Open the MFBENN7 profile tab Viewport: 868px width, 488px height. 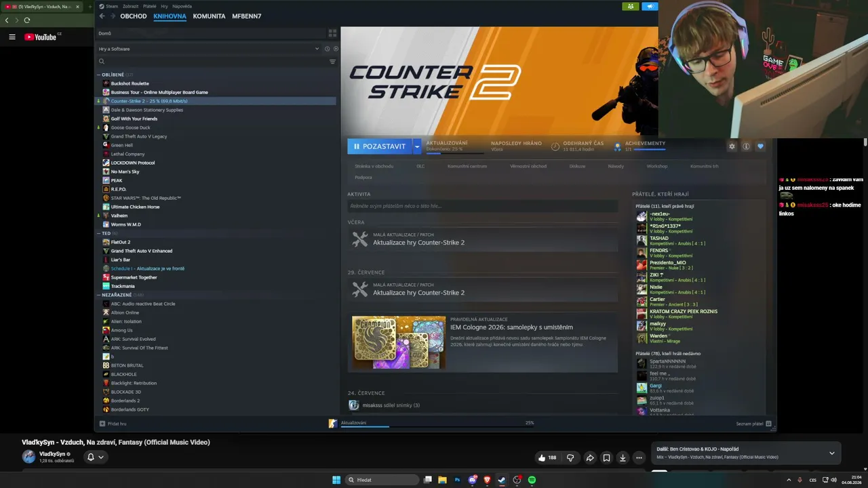pyautogui.click(x=246, y=16)
